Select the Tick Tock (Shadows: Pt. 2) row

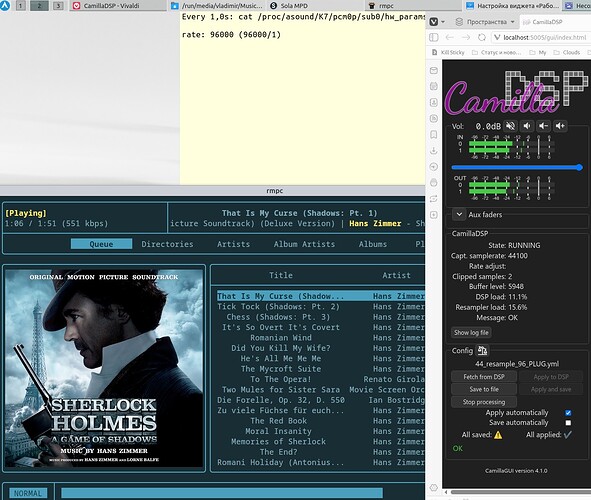click(321, 307)
